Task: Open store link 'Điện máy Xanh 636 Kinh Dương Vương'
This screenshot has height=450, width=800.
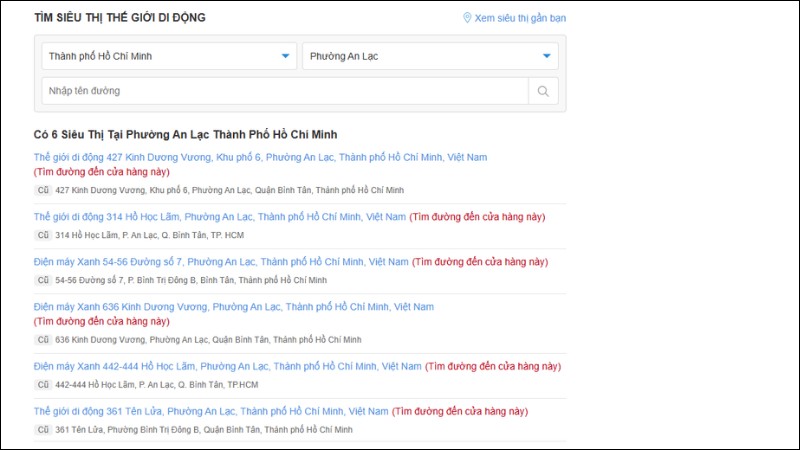Action: (x=234, y=307)
